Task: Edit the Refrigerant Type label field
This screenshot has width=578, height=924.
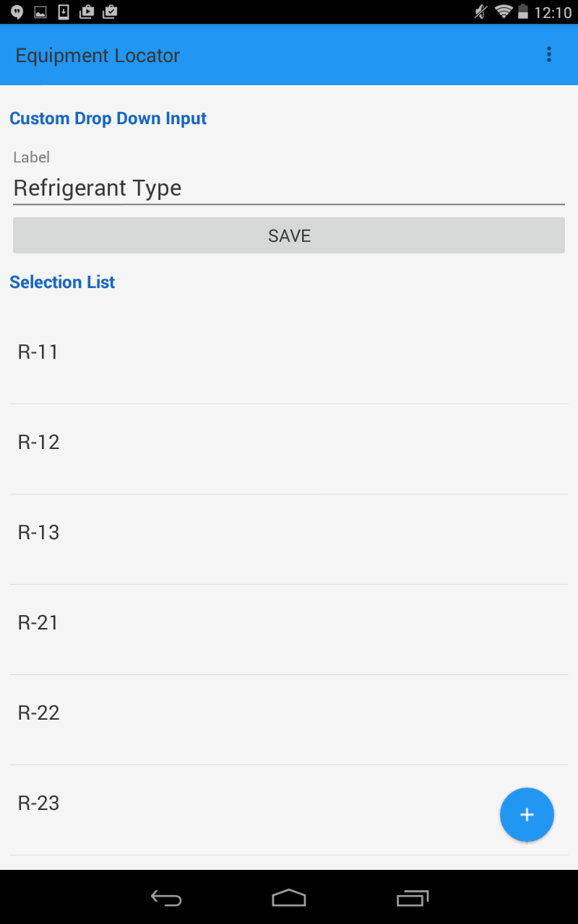Action: pyautogui.click(x=289, y=188)
